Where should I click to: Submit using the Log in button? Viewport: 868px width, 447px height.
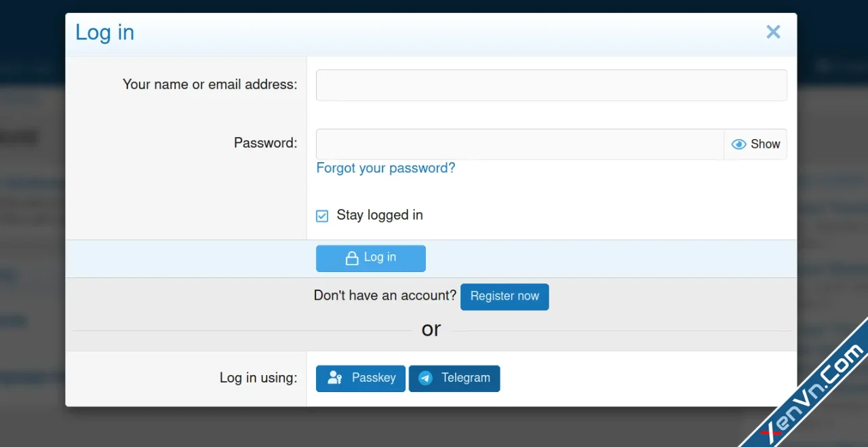[x=371, y=258]
